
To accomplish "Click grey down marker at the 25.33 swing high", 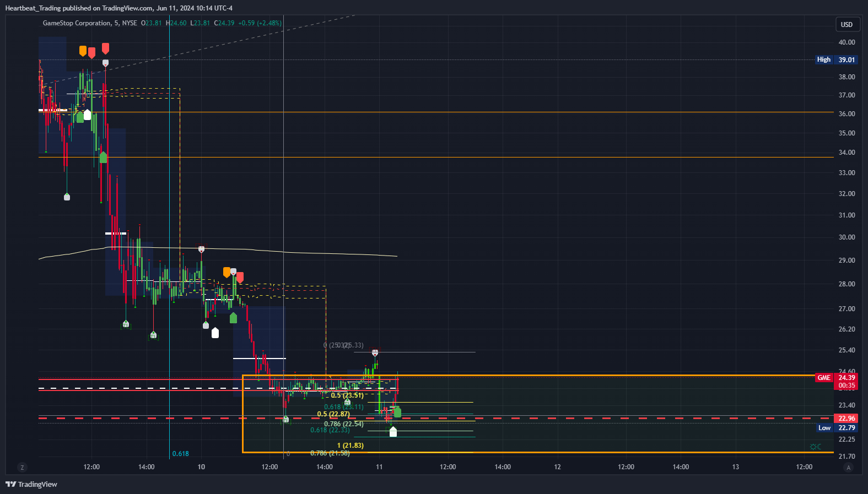I will 375,352.
